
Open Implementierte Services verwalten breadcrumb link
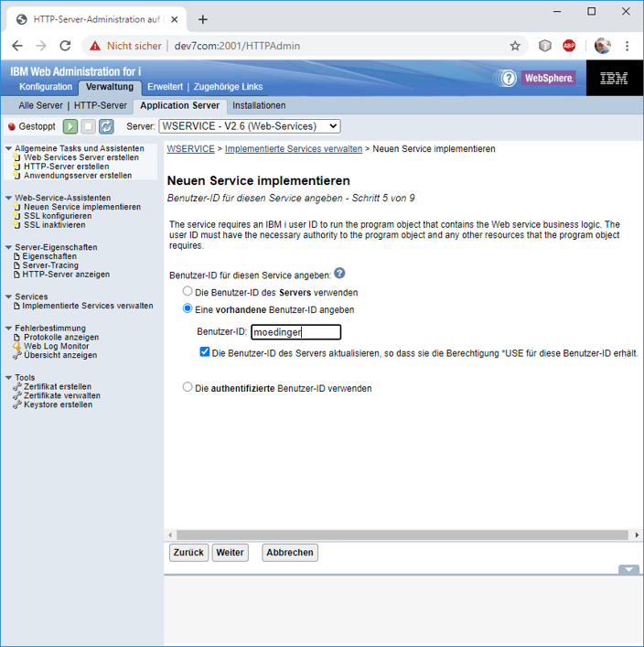(x=294, y=149)
